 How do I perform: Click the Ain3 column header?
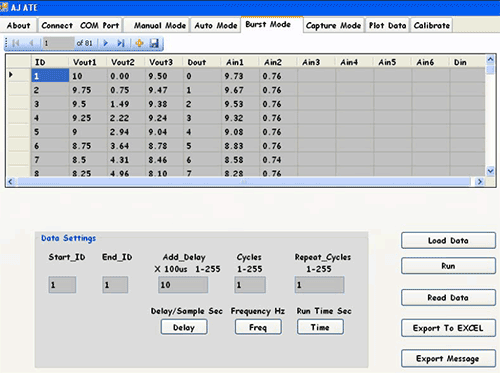[316, 62]
